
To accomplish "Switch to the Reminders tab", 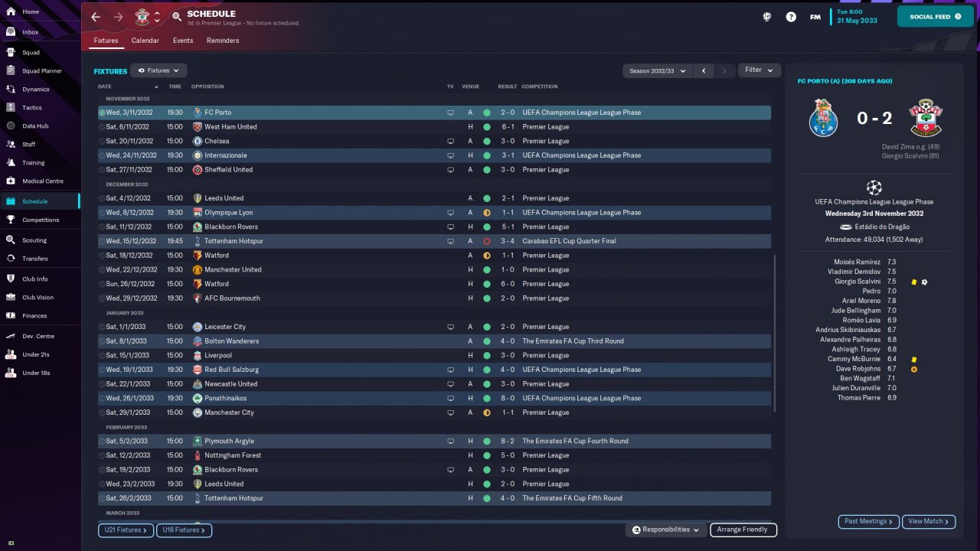I will pos(223,41).
